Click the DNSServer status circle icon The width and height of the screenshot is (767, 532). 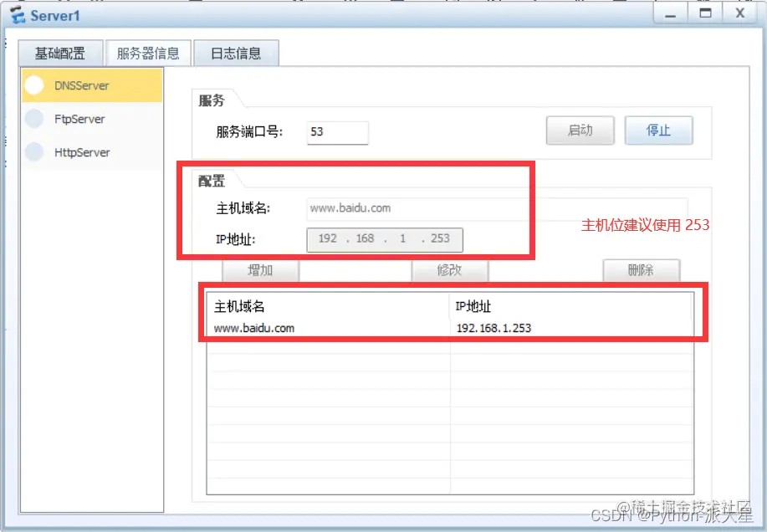pos(34,85)
